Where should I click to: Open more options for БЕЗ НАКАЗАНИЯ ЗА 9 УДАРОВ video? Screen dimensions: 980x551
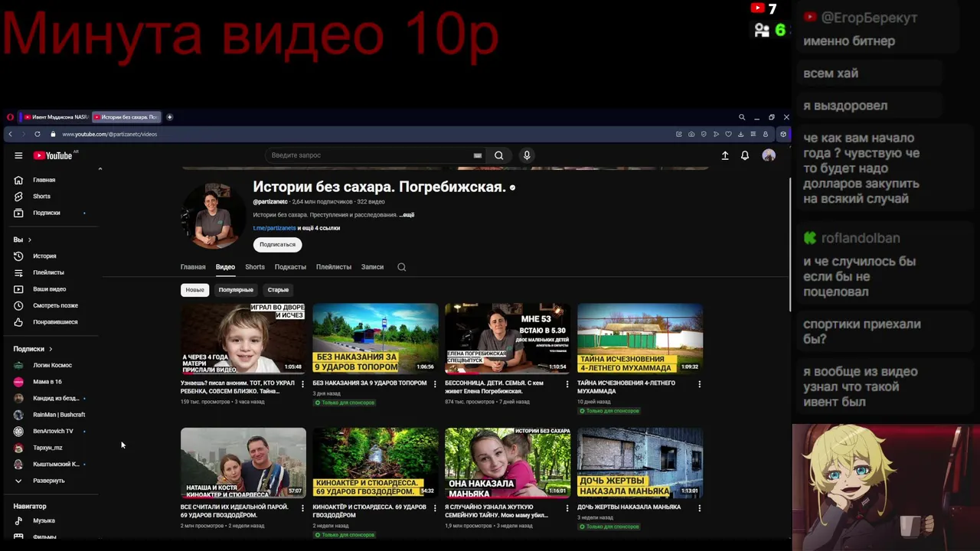(x=435, y=384)
